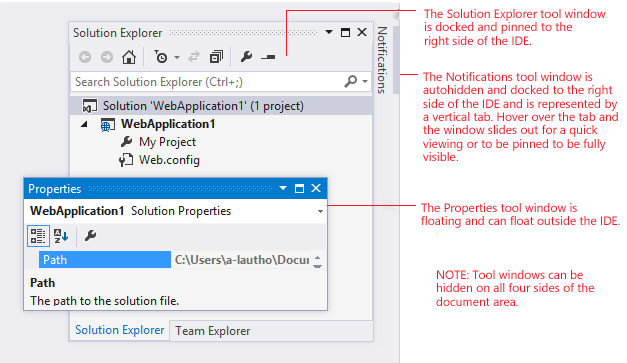Open search options dropdown arrow
Image resolution: width=627 pixels, height=363 pixels.
(x=365, y=82)
